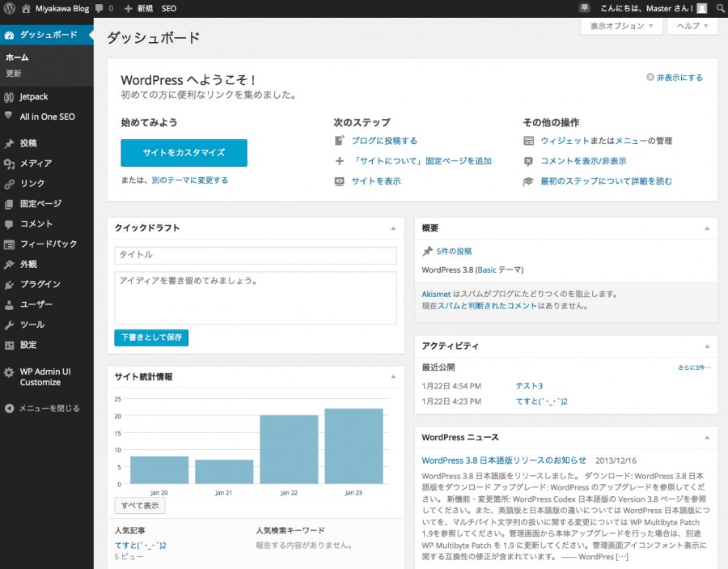728x569 pixels.
Task: Click the リンク chain icon
Action: point(9,184)
